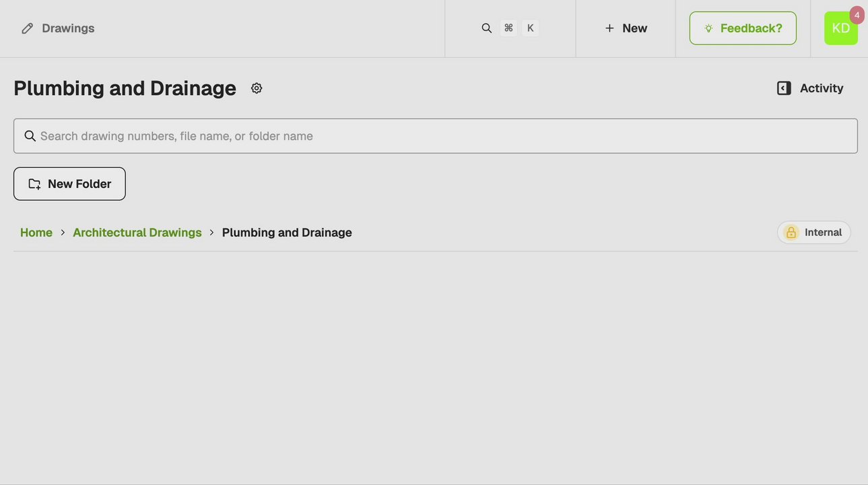
Task: Open the Drawings section label
Action: click(68, 28)
